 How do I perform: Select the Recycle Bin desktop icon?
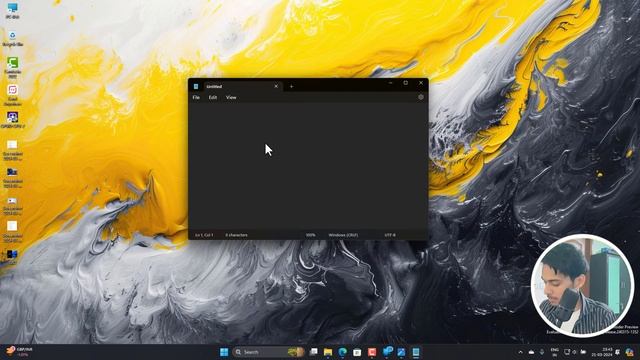click(x=13, y=39)
